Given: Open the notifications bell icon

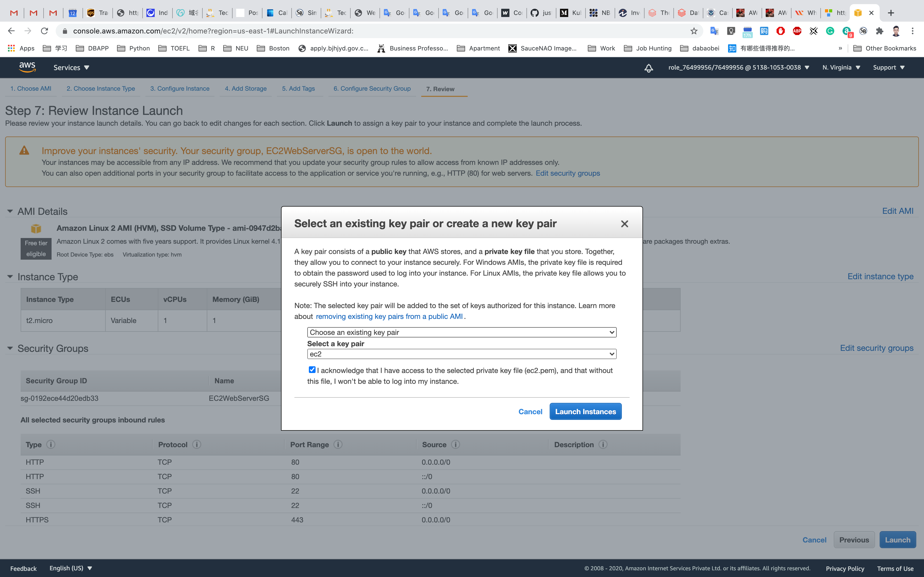Looking at the screenshot, I should 648,68.
